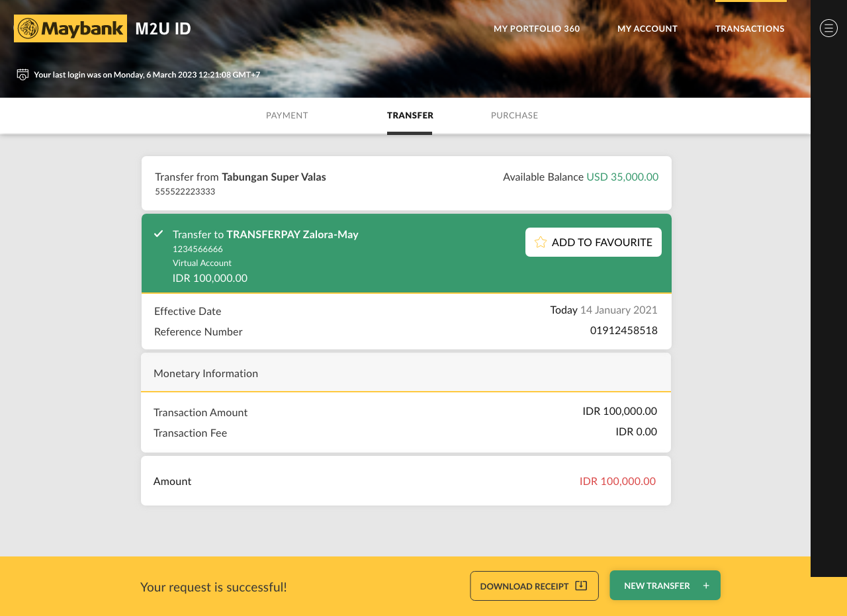This screenshot has width=847, height=616.
Task: Switch to the Payment tab
Action: [x=287, y=115]
